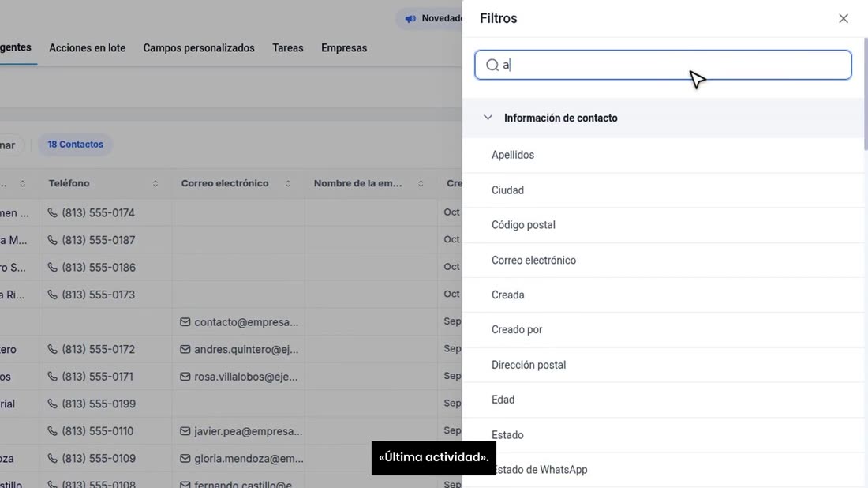868x488 pixels.
Task: Click the filter search input field
Action: [x=663, y=65]
